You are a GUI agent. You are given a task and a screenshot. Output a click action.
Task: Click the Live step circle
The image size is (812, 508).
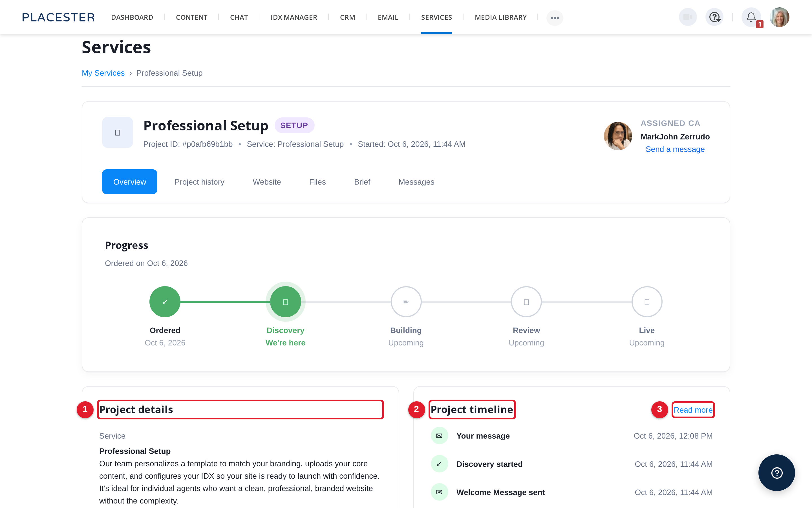(x=646, y=302)
